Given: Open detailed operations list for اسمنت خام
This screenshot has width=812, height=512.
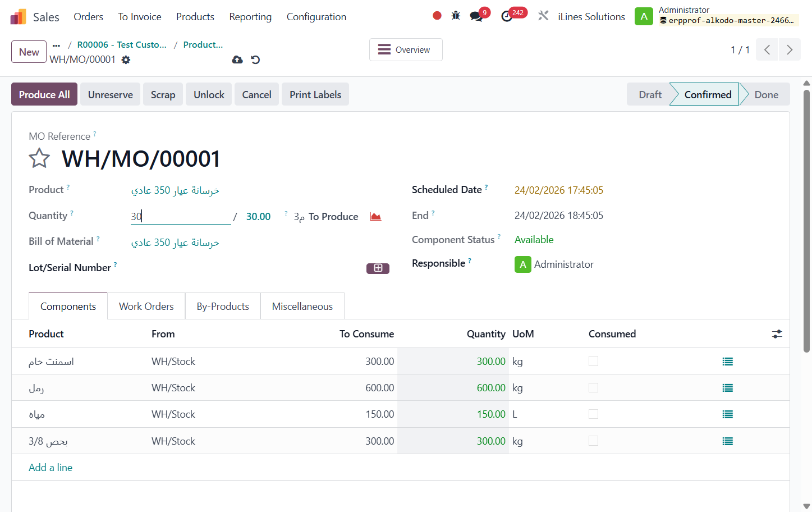Looking at the screenshot, I should point(728,362).
